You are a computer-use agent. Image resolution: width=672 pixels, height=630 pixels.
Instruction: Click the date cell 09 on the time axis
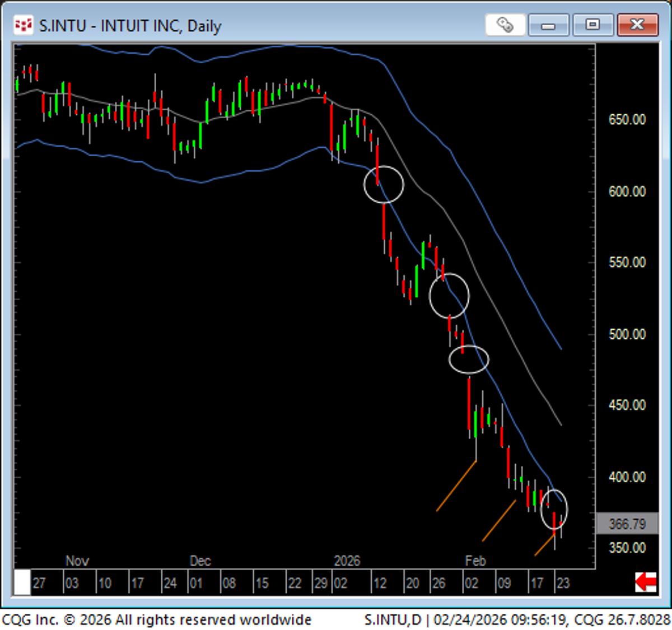[x=505, y=582]
